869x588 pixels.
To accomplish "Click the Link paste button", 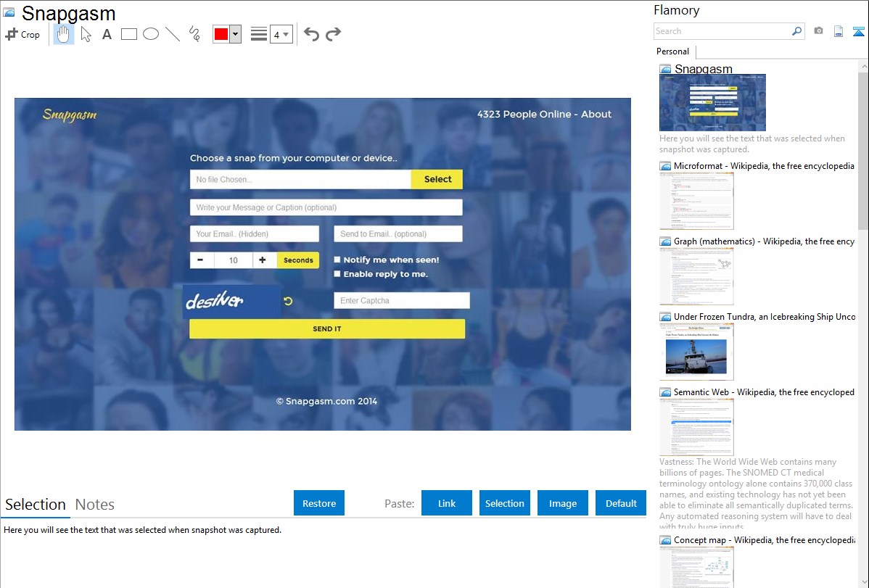I will tap(447, 503).
